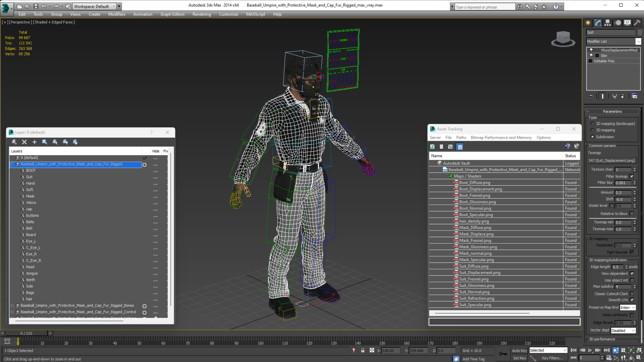Toggle the Selection Lock padlock icon

click(x=363, y=350)
